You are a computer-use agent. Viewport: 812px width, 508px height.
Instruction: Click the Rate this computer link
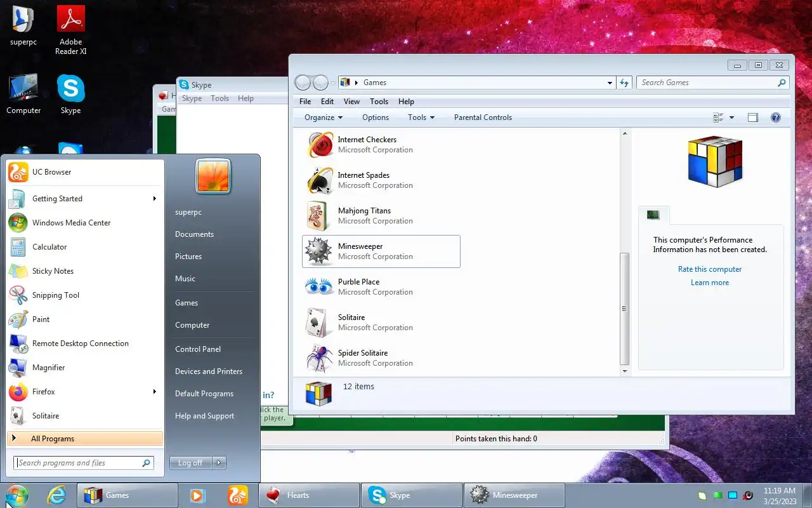[x=710, y=269]
